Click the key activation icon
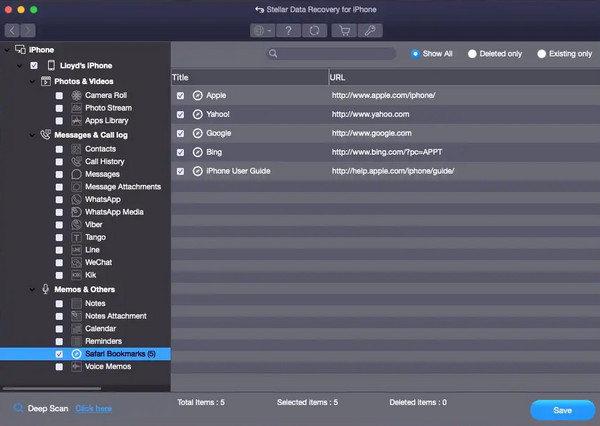The image size is (600, 426). point(370,31)
